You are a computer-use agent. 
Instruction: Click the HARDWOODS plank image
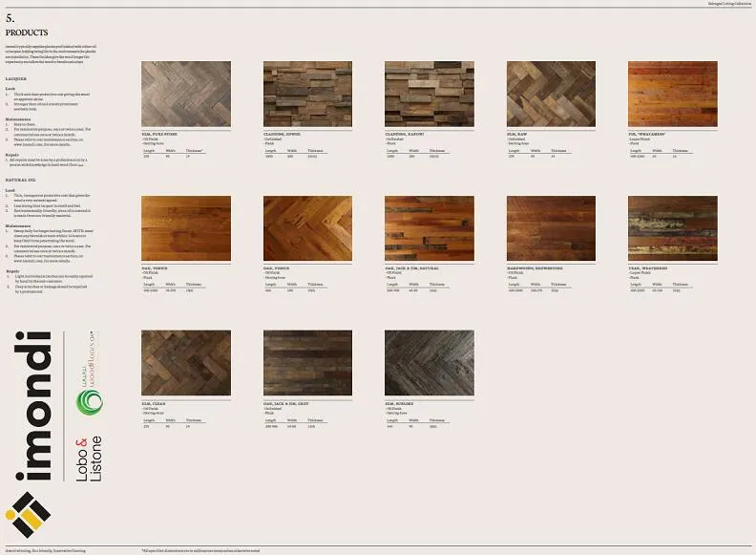pos(551,228)
